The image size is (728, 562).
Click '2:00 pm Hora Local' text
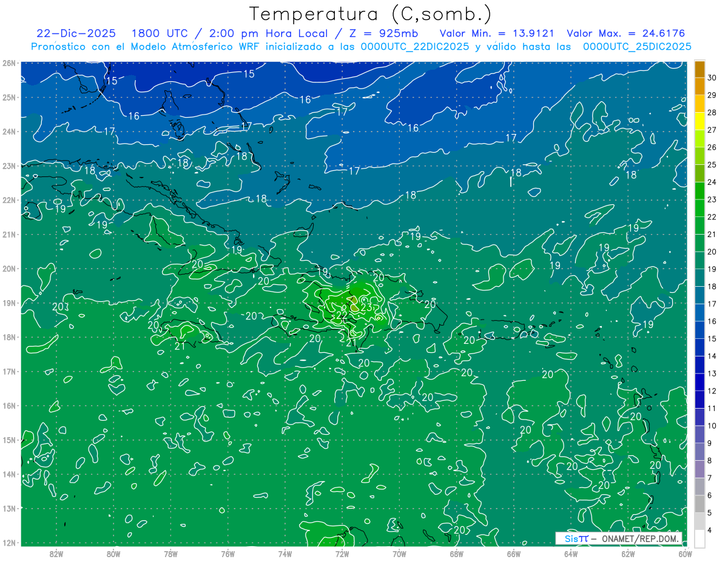pyautogui.click(x=268, y=33)
